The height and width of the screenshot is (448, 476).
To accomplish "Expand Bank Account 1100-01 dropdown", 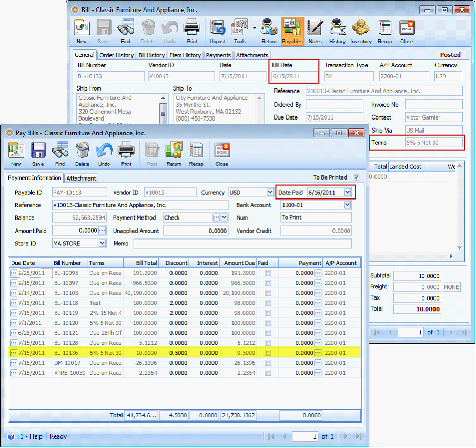I will point(347,205).
